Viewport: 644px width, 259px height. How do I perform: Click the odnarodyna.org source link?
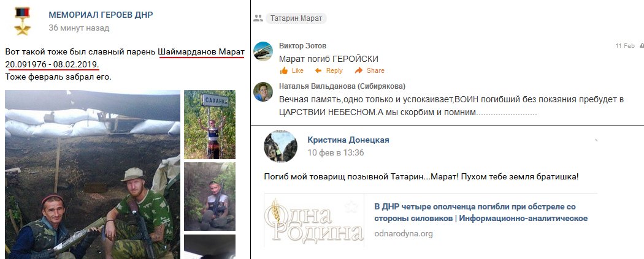[404, 234]
